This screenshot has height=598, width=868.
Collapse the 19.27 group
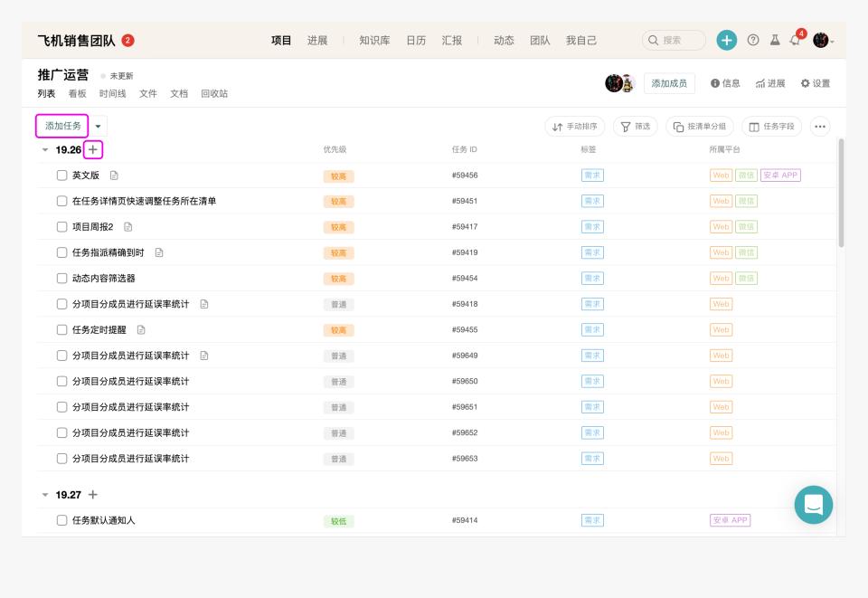45,495
